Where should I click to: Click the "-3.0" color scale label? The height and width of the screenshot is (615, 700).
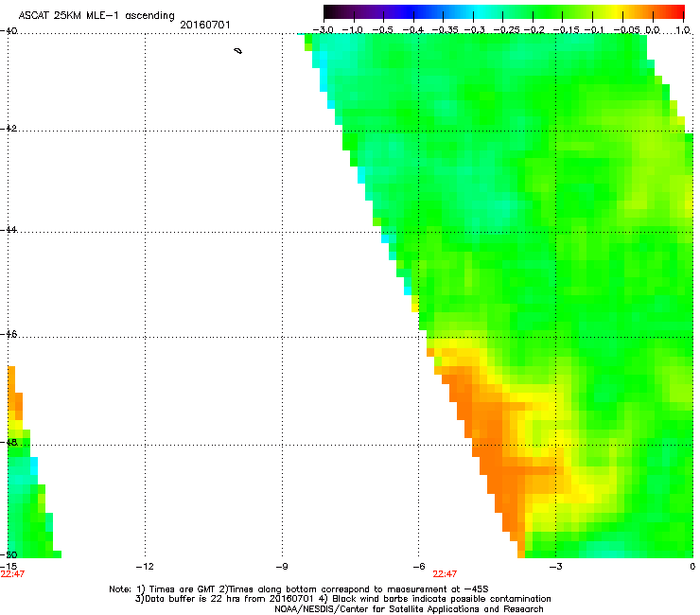pos(323,30)
